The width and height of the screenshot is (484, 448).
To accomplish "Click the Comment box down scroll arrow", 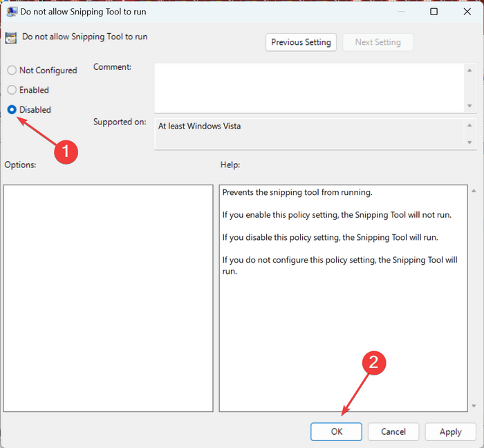I will [x=469, y=106].
